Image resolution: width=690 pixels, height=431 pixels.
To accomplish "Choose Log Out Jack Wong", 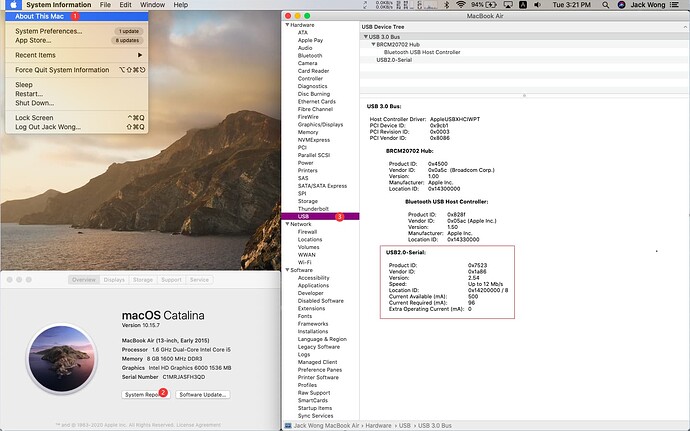I will coord(77,127).
